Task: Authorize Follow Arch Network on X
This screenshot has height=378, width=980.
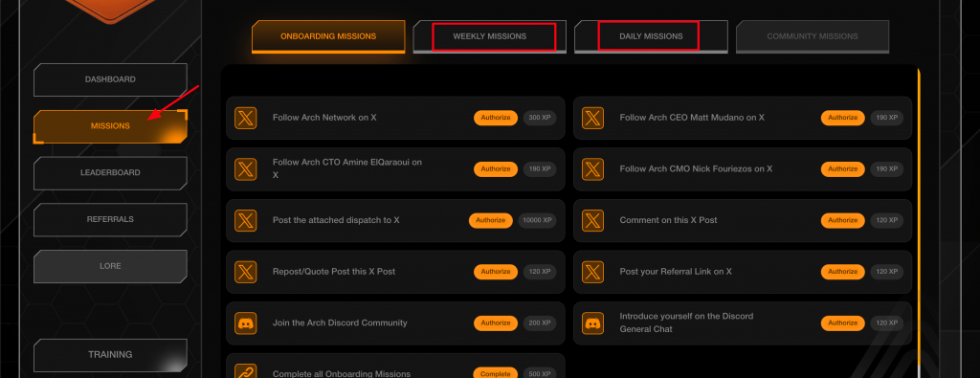Action: pyautogui.click(x=496, y=118)
